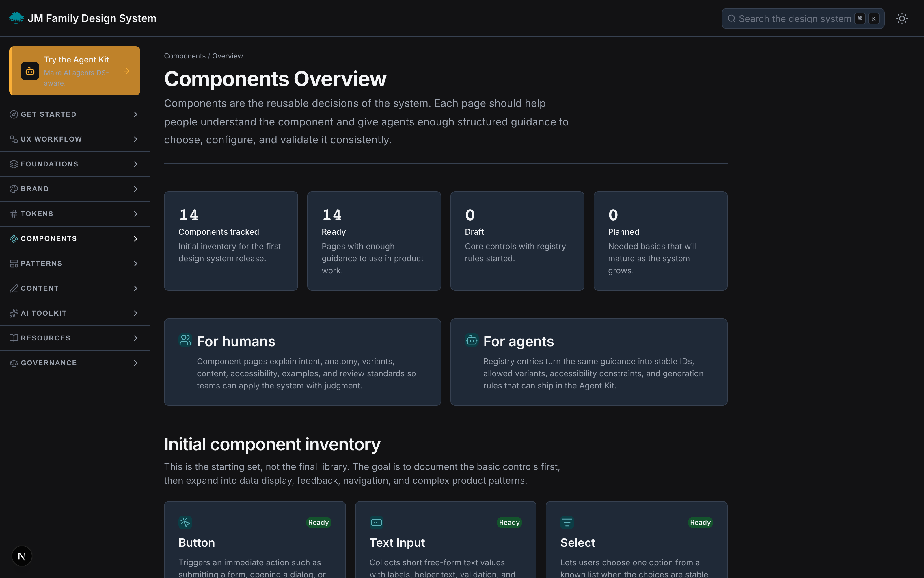Screen dimensions: 924x578
Task: Click the Get Started compass icon
Action: (14, 114)
